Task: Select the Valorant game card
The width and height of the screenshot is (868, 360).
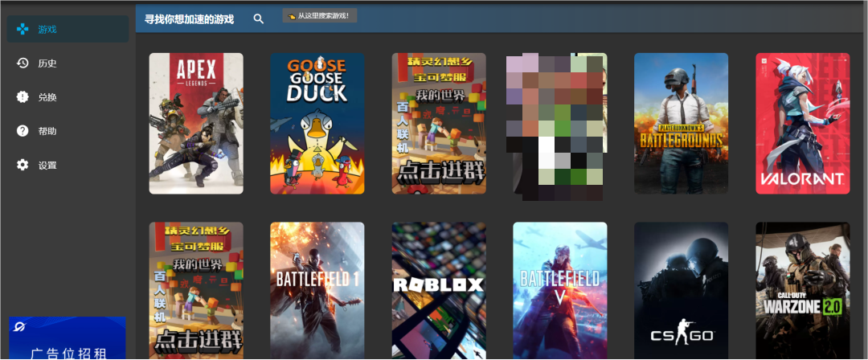Action: 803,124
